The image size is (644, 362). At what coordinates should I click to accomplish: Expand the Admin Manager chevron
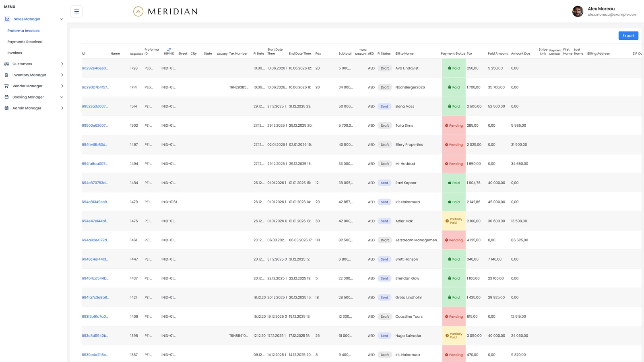62,108
